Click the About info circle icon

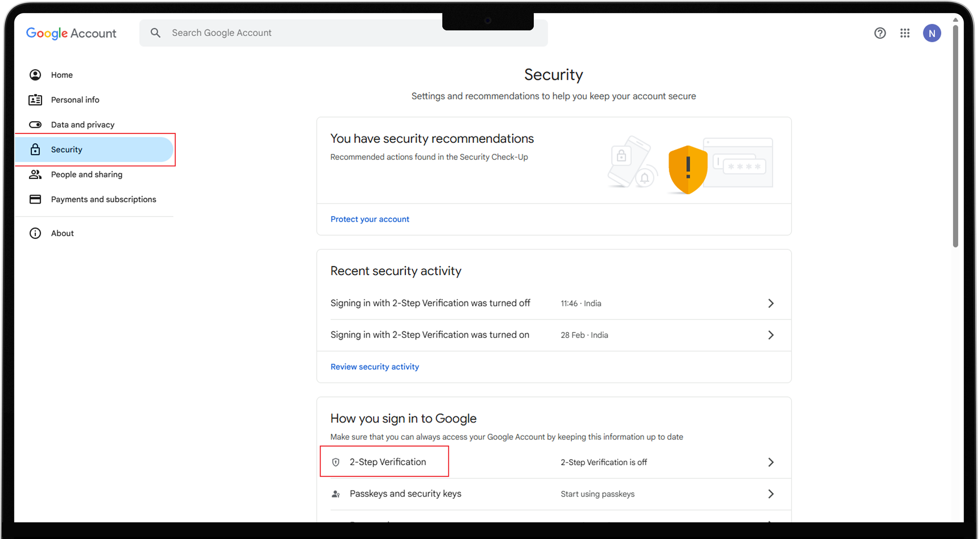pyautogui.click(x=35, y=233)
